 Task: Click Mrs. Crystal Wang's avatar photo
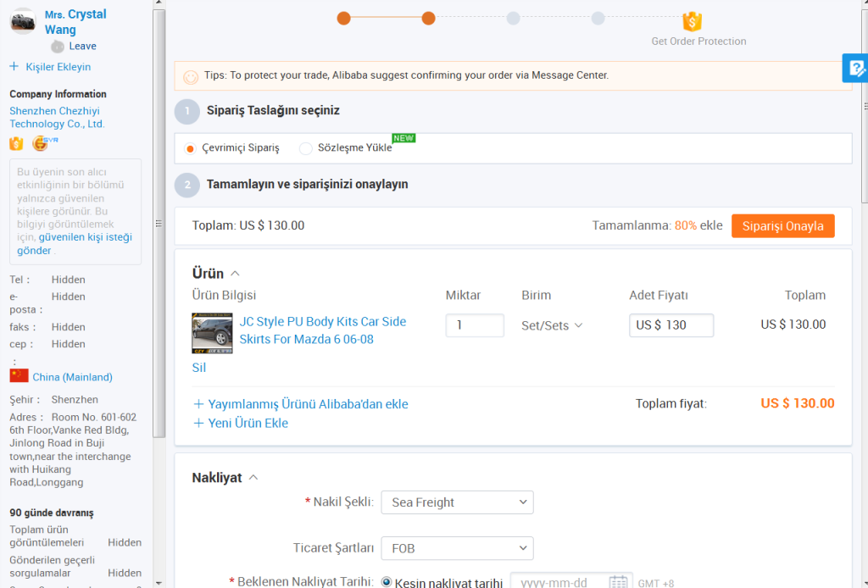[23, 21]
